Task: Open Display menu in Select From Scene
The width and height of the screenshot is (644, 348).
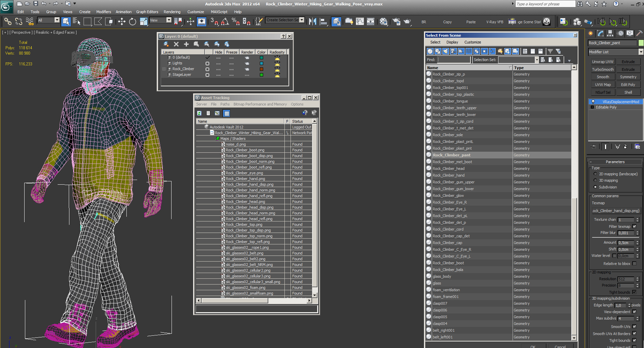Action: 452,42
